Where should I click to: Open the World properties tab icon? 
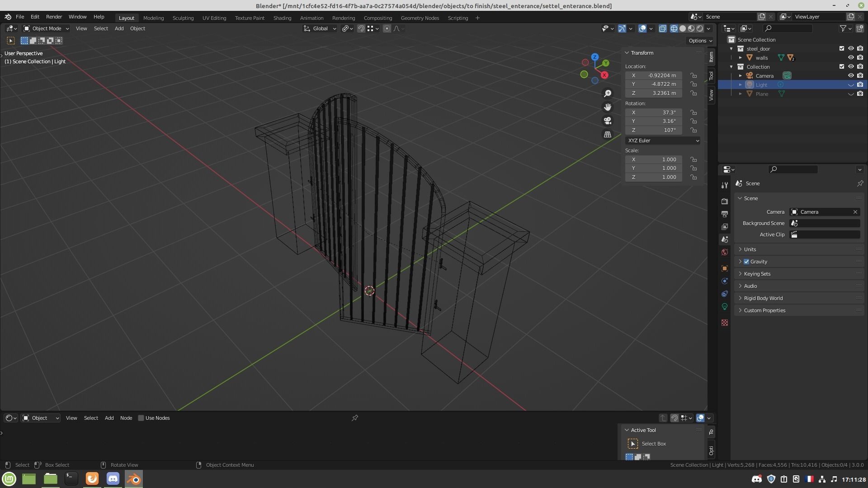pos(725,252)
